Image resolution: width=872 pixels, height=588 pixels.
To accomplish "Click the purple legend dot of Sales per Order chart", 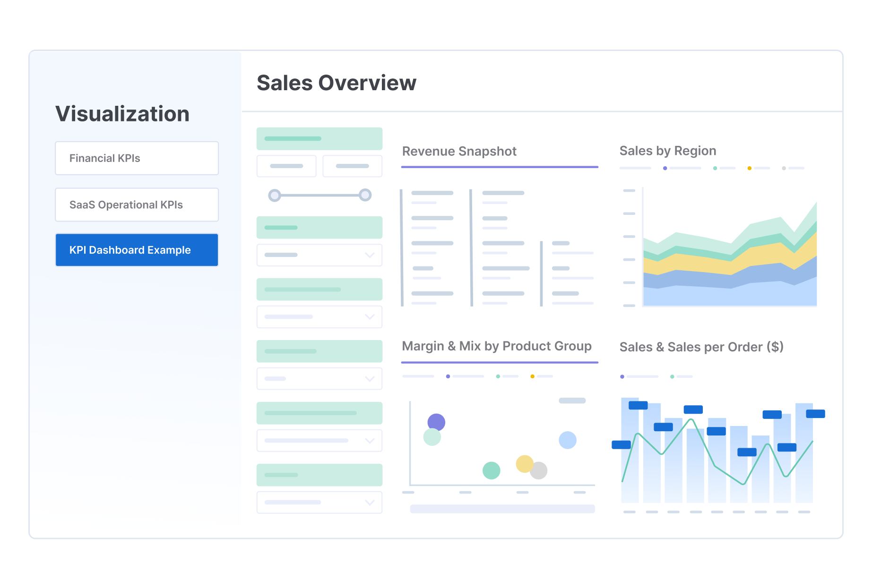I will [x=622, y=376].
